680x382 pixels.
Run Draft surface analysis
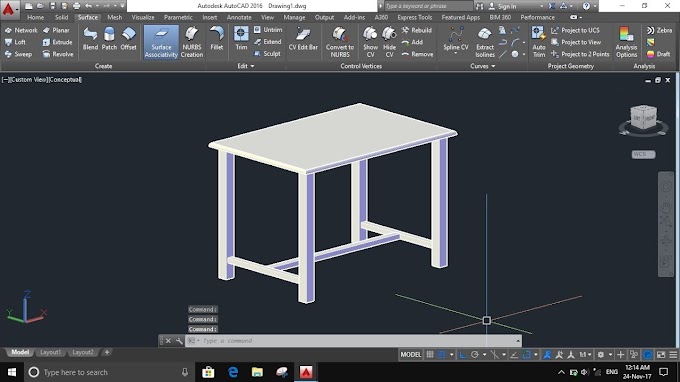[x=658, y=54]
